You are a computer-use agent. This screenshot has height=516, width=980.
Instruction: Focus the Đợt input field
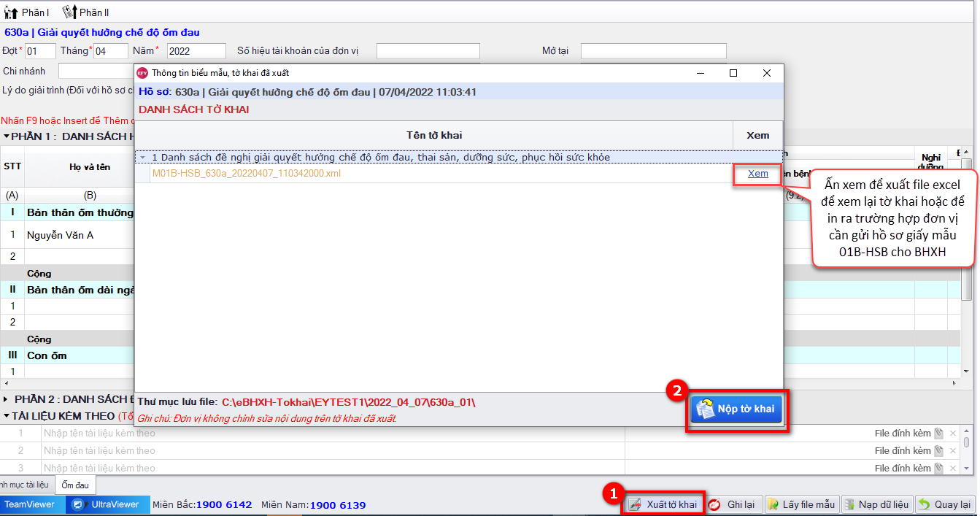(x=40, y=51)
